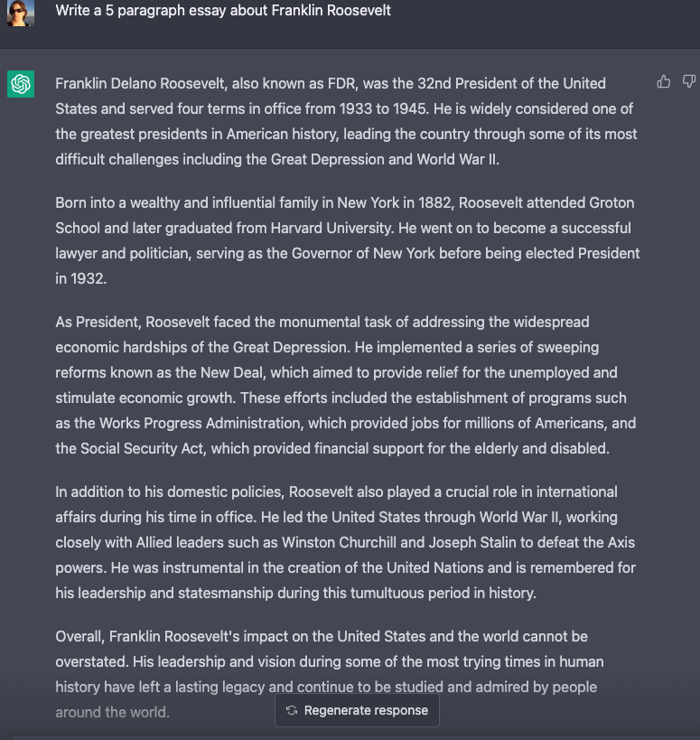Click the name "Winston Churchill" in the text
This screenshot has height=740, width=700.
point(339,543)
